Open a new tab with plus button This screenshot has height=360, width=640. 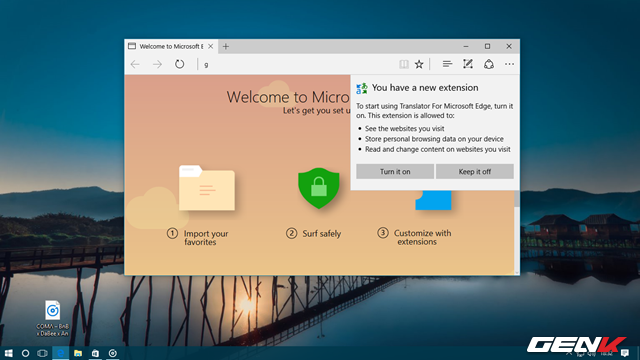[226, 47]
